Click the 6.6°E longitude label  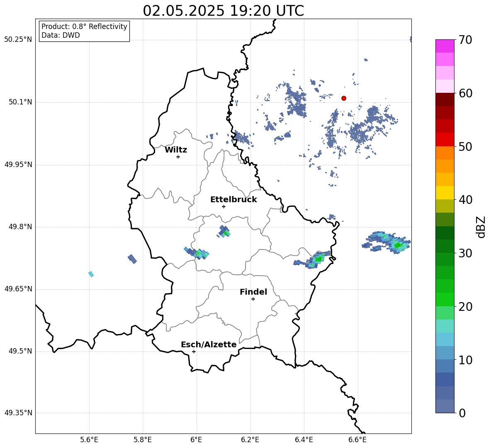(357, 440)
